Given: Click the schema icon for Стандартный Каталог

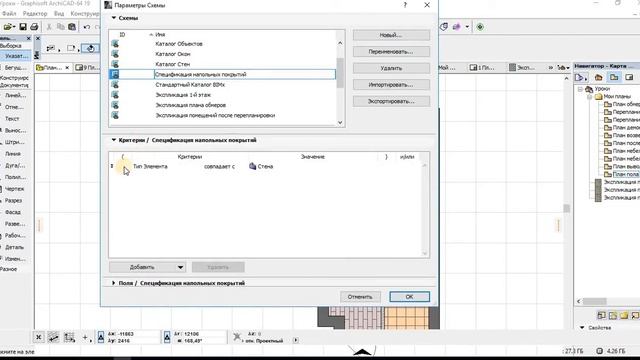Looking at the screenshot, I should 115,84.
